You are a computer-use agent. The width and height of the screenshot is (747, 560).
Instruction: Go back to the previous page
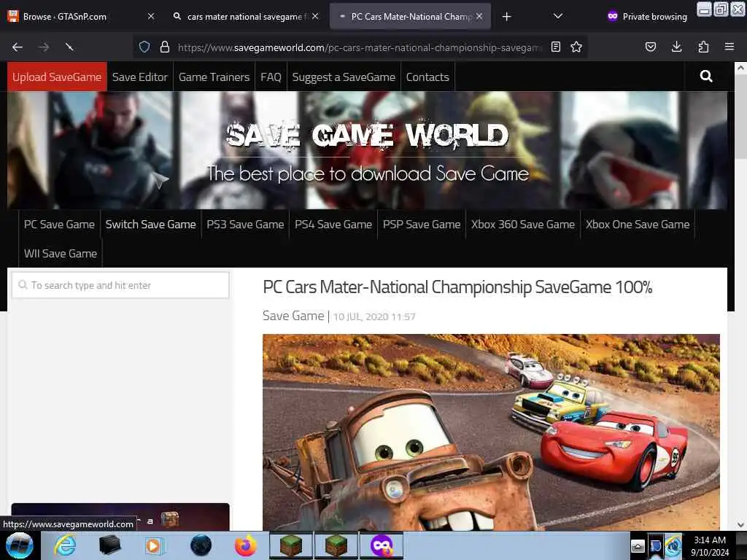18,47
